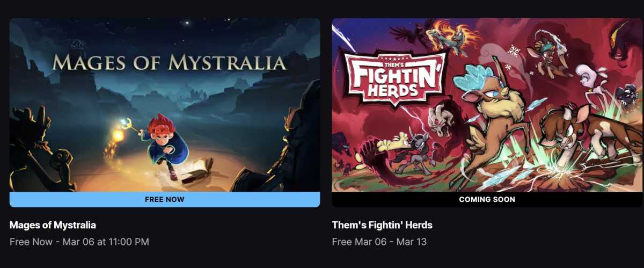
Task: Open the Mages of Mystralia game thumbnail
Action: [165, 105]
